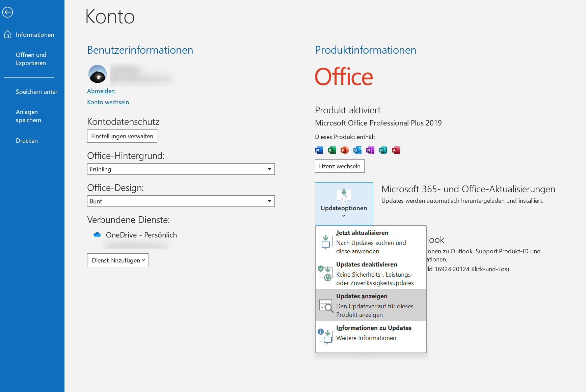Click the Office logo text
This screenshot has width=586, height=392.
pyautogui.click(x=344, y=77)
